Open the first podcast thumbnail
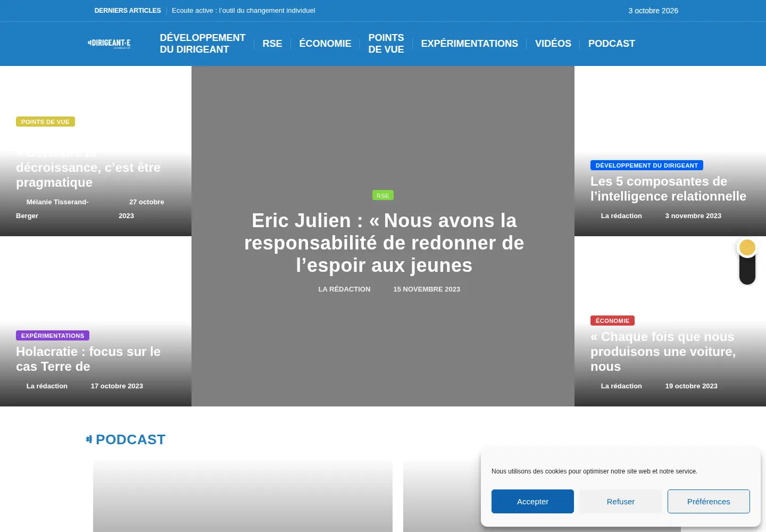Screen dimensions: 766x532 coord(243,496)
